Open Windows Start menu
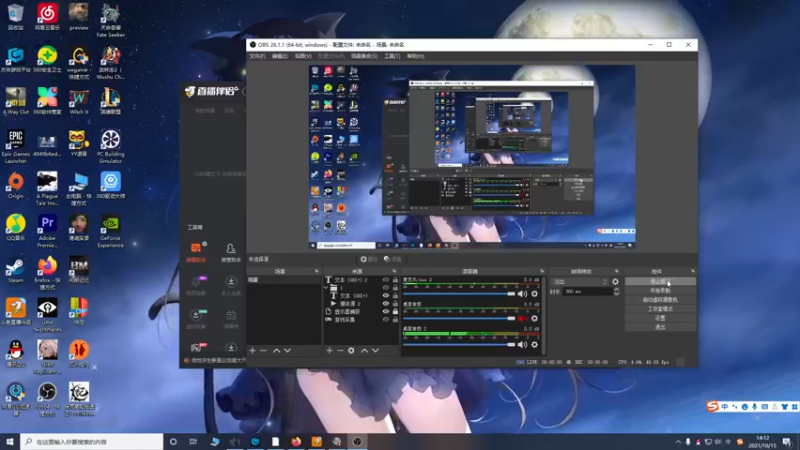The height and width of the screenshot is (450, 800). pyautogui.click(x=10, y=442)
